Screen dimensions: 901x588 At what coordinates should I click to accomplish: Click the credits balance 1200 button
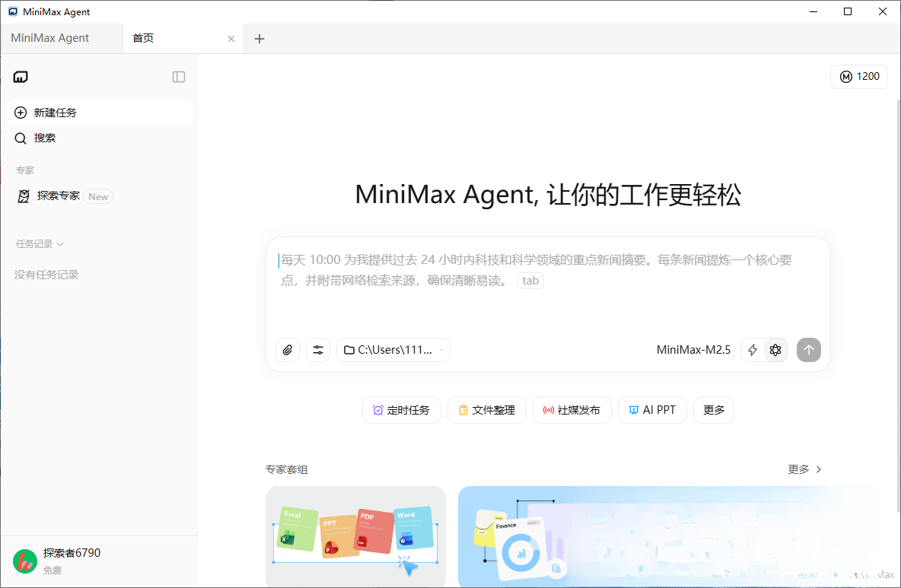point(859,76)
